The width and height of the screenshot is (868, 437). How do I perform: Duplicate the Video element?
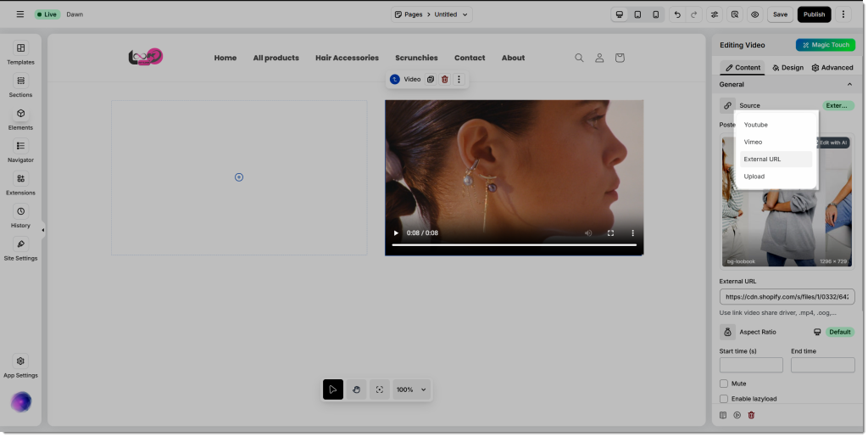click(431, 79)
